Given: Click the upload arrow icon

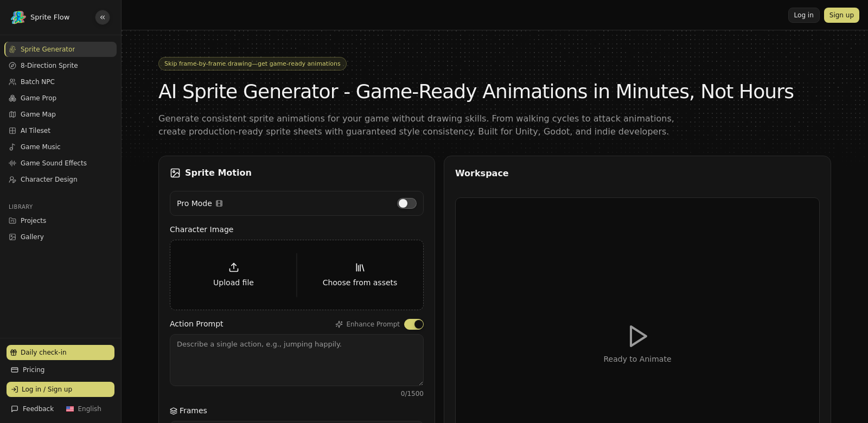Looking at the screenshot, I should pos(234,267).
